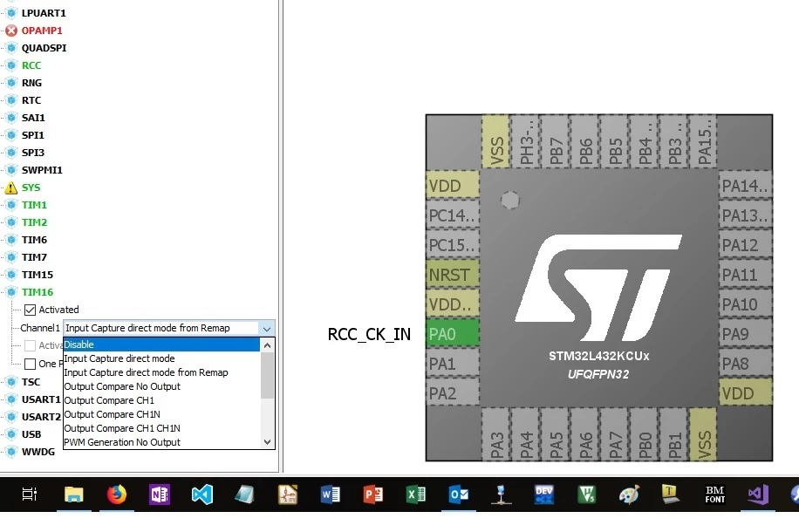Click the PA5 pin on the chip
799x532 pixels.
click(x=556, y=434)
